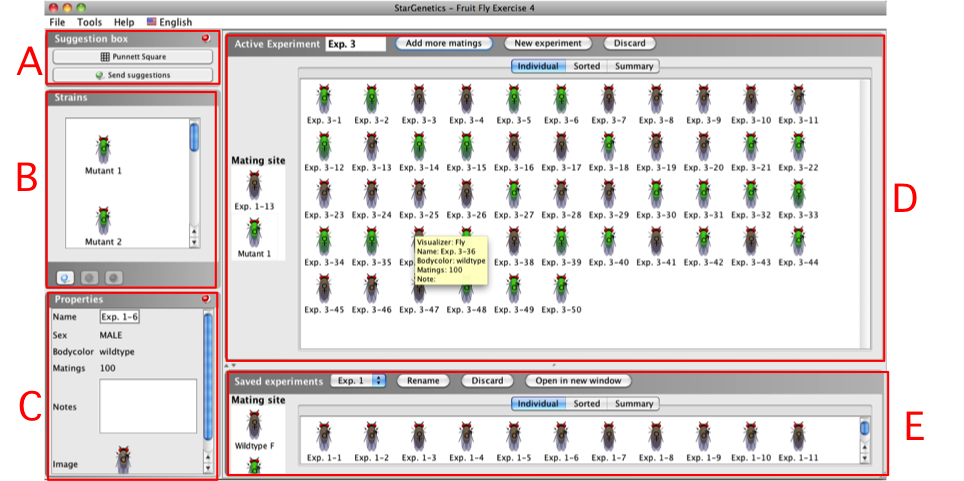Viewport: 964px width, 481px height.
Task: Open the File menu
Action: [57, 22]
